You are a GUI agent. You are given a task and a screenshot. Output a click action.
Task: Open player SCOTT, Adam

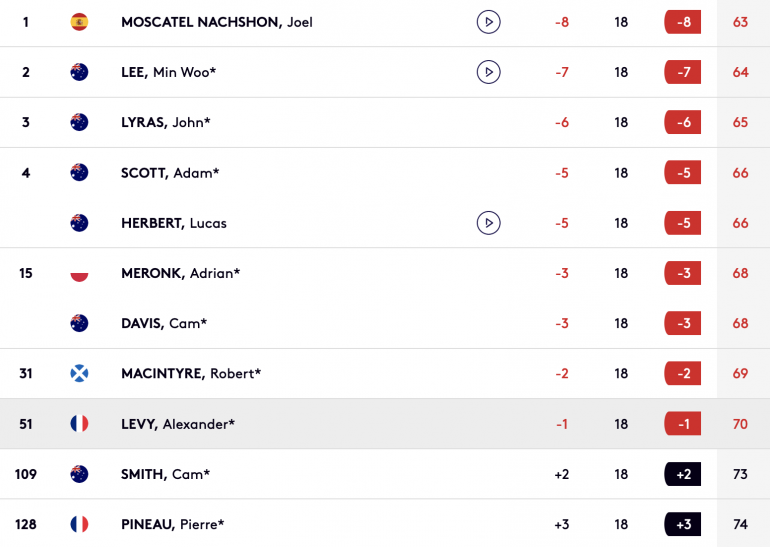170,173
